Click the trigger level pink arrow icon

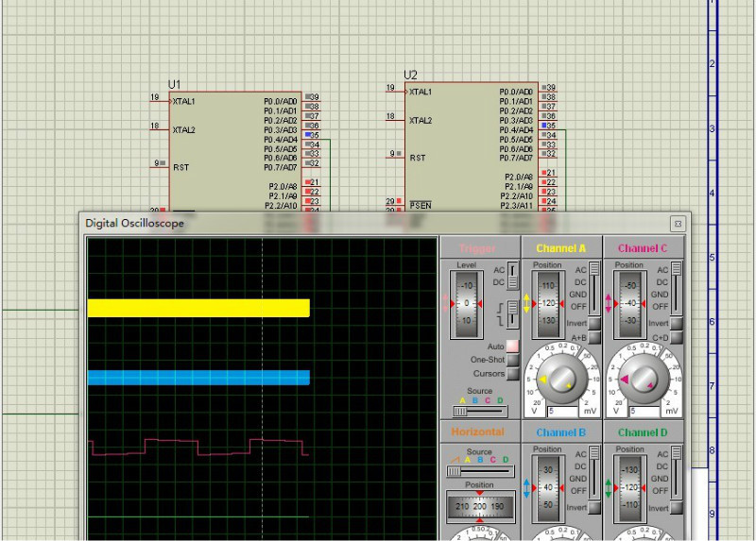pos(447,304)
